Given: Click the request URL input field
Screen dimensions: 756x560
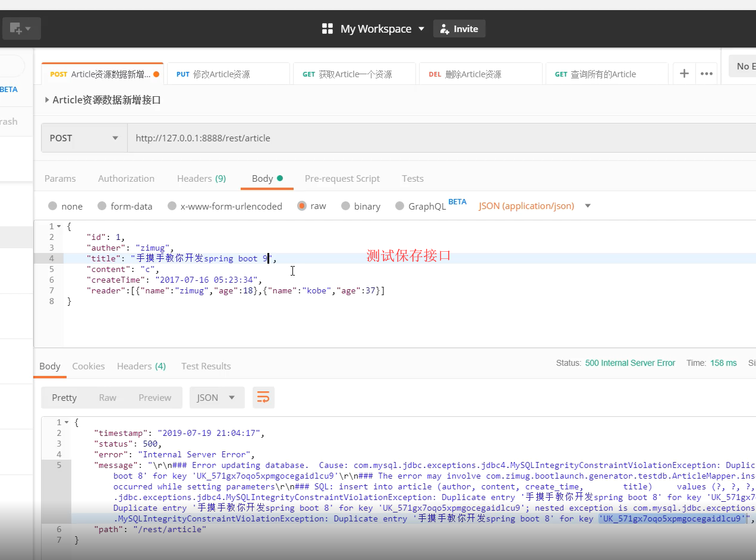Looking at the screenshot, I should tap(441, 138).
